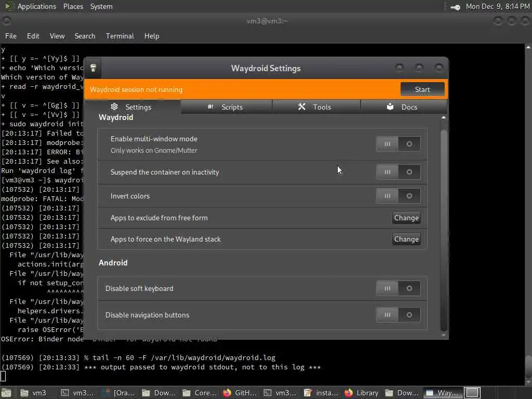
Task: Click the network key icon in the top panel
Action: click(x=455, y=7)
